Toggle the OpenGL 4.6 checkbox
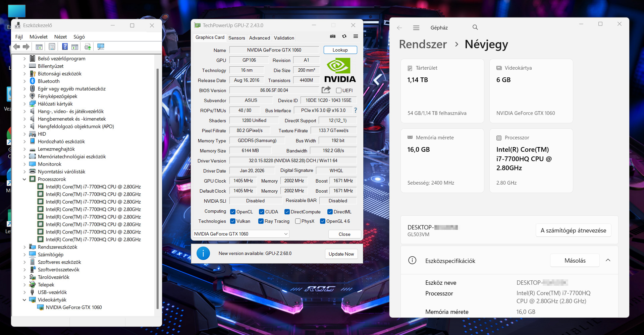The image size is (644, 335). (x=323, y=221)
